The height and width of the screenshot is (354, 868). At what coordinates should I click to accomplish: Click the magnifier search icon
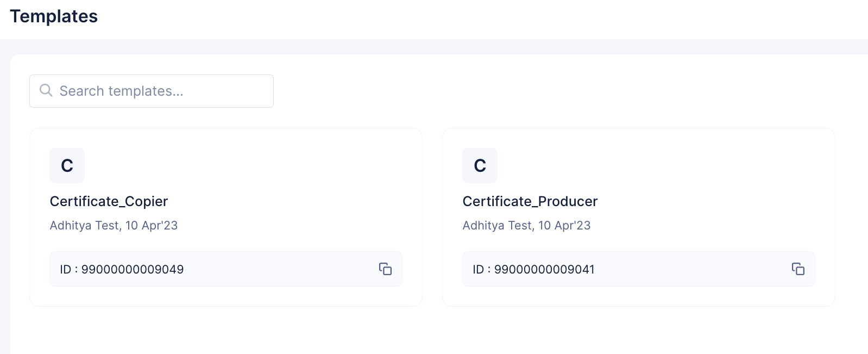point(46,90)
